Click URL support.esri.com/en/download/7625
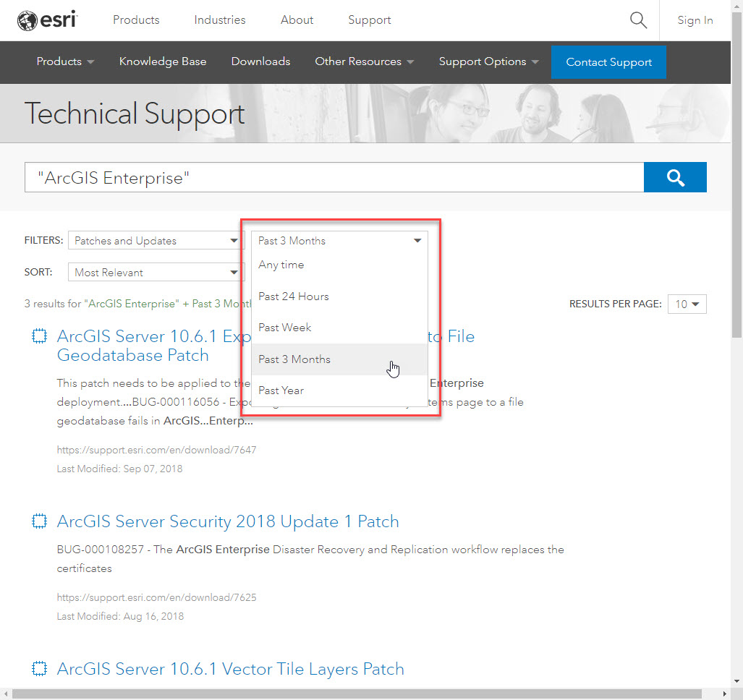Image resolution: width=743 pixels, height=700 pixels. (x=156, y=598)
